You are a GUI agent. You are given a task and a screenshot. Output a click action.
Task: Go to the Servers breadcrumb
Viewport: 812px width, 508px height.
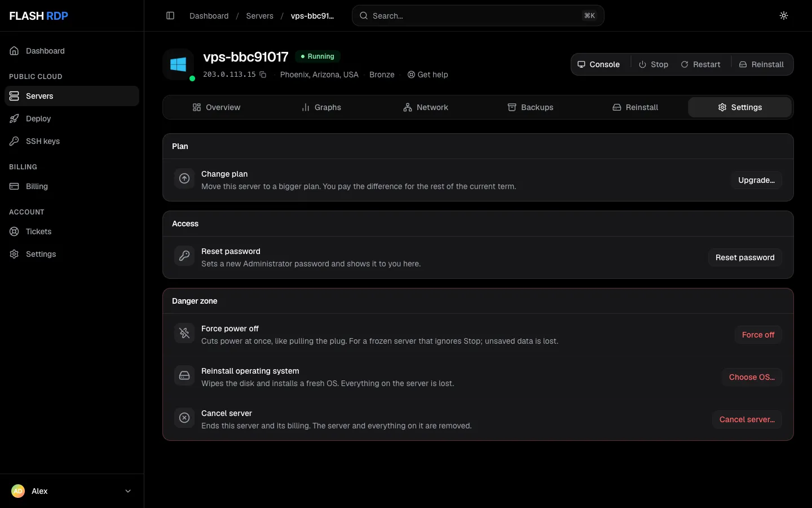pos(260,16)
